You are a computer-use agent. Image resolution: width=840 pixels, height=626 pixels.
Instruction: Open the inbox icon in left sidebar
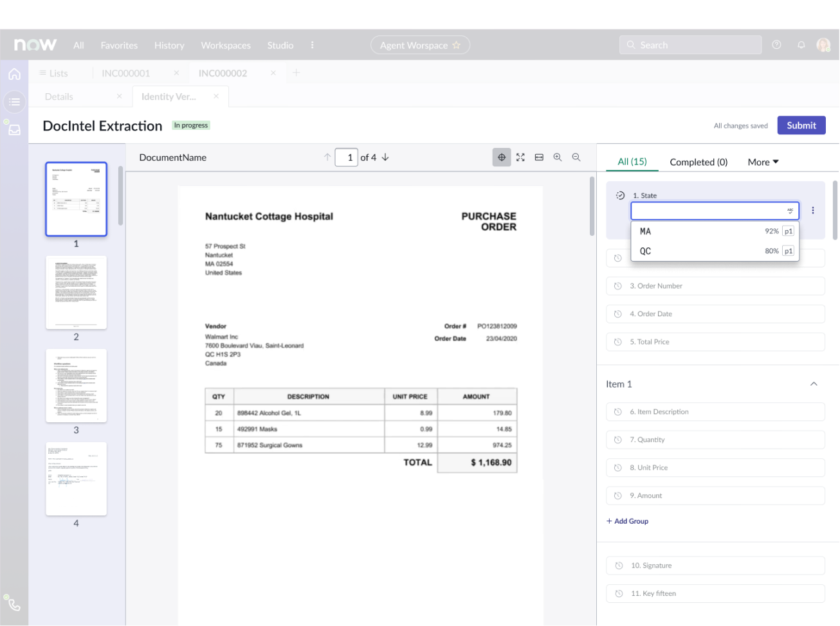coord(14,130)
